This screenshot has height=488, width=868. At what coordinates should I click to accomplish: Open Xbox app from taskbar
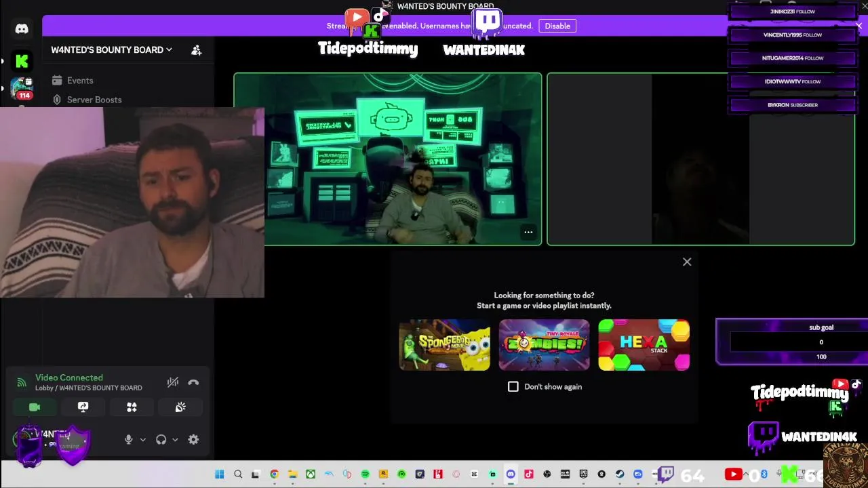coord(311,474)
